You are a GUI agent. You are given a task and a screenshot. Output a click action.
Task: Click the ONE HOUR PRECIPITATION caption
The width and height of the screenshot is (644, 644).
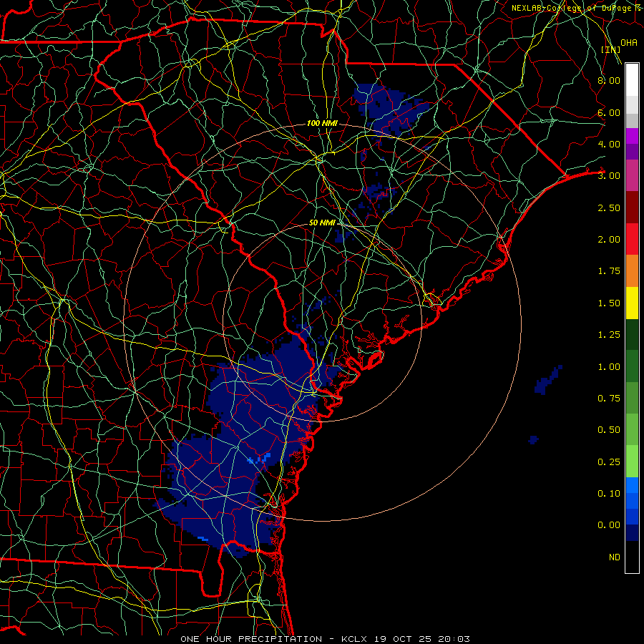coord(251,639)
